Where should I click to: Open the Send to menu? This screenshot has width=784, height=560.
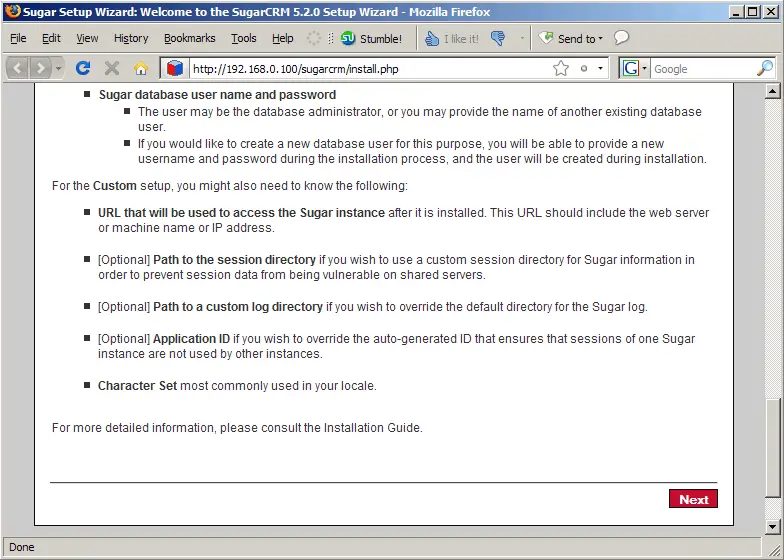pyautogui.click(x=570, y=38)
